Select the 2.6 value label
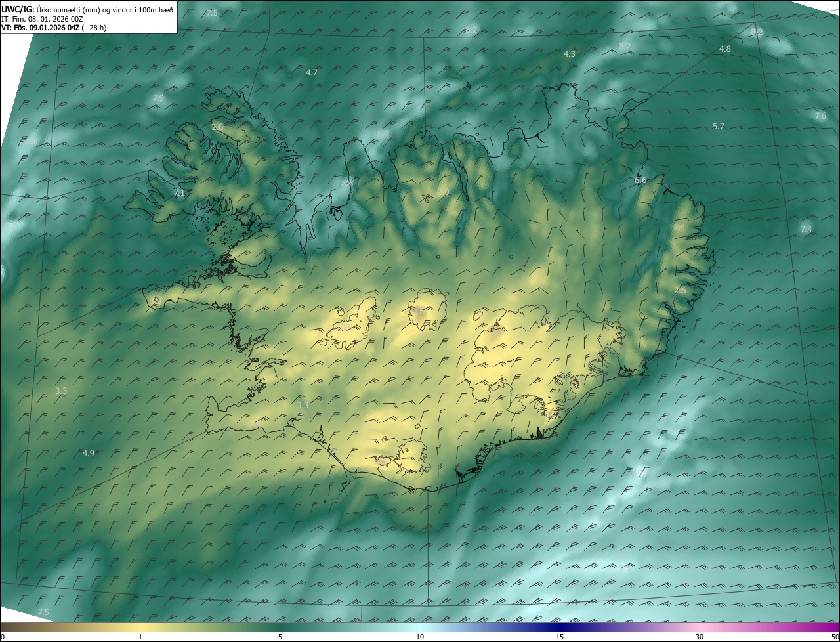840x642 pixels. [x=680, y=290]
